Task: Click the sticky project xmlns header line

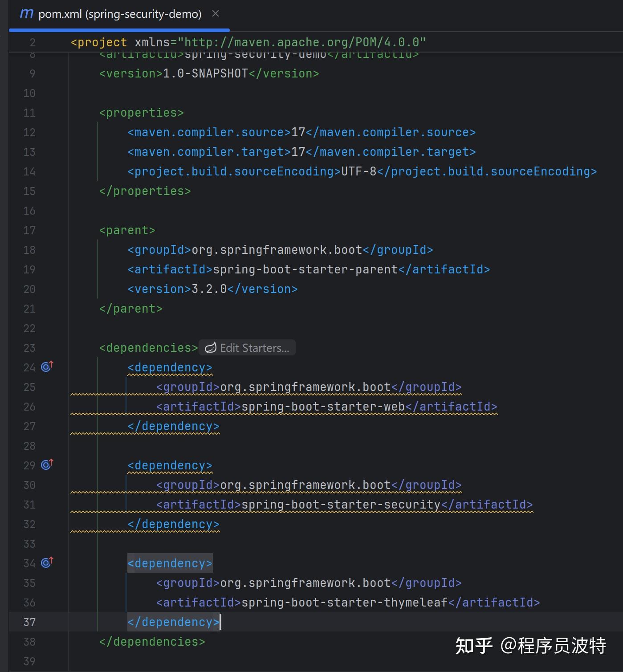Action: coord(248,42)
